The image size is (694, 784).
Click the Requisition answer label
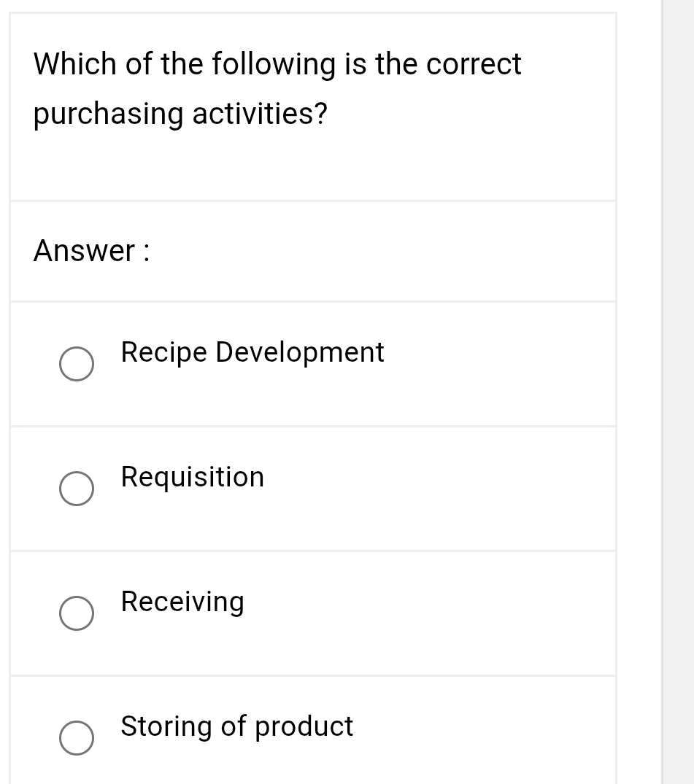(192, 478)
